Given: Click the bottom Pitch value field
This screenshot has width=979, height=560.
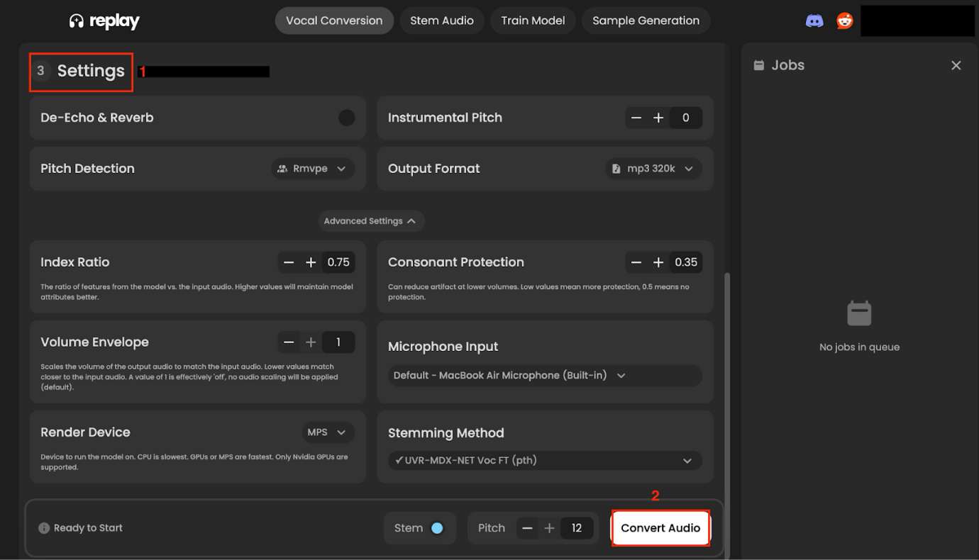Looking at the screenshot, I should point(576,528).
